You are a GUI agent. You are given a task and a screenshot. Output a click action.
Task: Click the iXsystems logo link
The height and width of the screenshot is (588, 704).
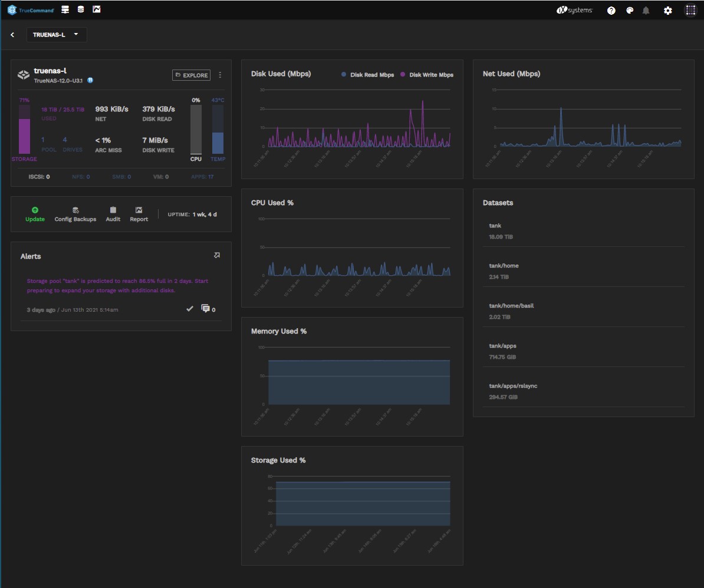574,10
